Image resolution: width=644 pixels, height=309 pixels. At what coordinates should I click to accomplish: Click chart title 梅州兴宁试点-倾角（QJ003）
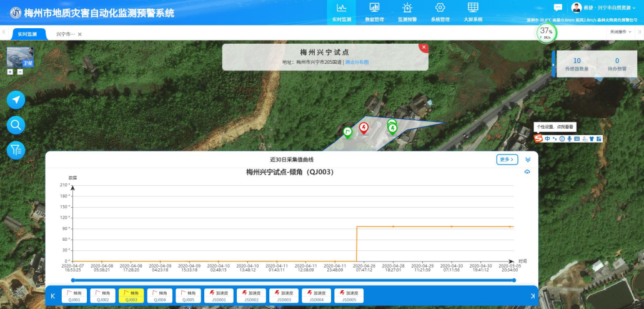(x=290, y=173)
